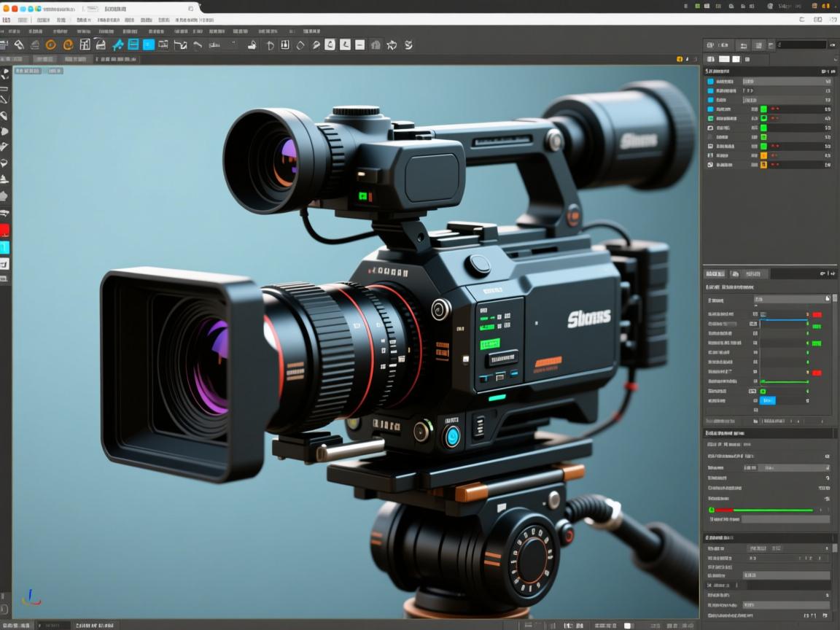
Task: Click the dark search field in the top-right panel
Action: click(803, 44)
